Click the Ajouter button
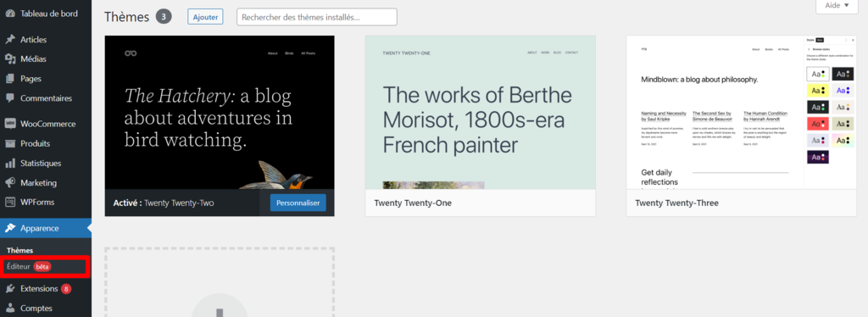 [x=205, y=17]
